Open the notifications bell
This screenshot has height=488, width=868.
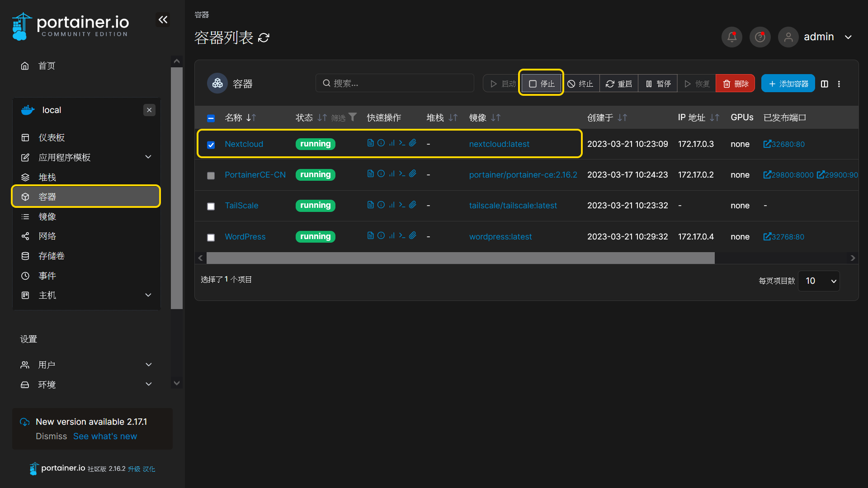point(731,37)
